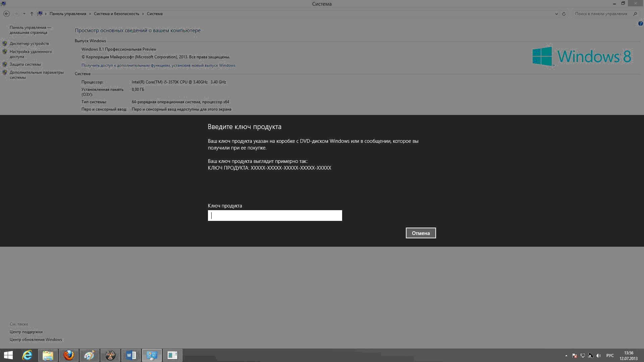Screen dimensions: 644x362
Task: Click Панель управления breadcrumb
Action: point(68,14)
